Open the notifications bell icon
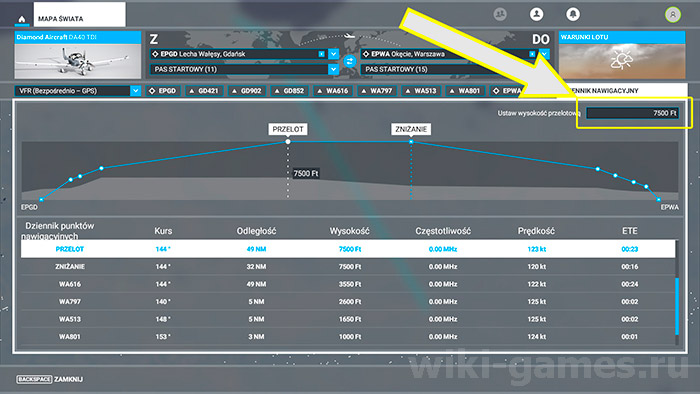This screenshot has height=394, width=700. (573, 14)
